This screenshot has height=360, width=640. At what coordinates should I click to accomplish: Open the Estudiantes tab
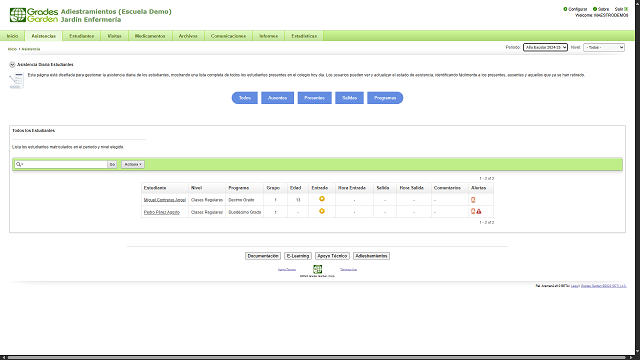pyautogui.click(x=82, y=36)
